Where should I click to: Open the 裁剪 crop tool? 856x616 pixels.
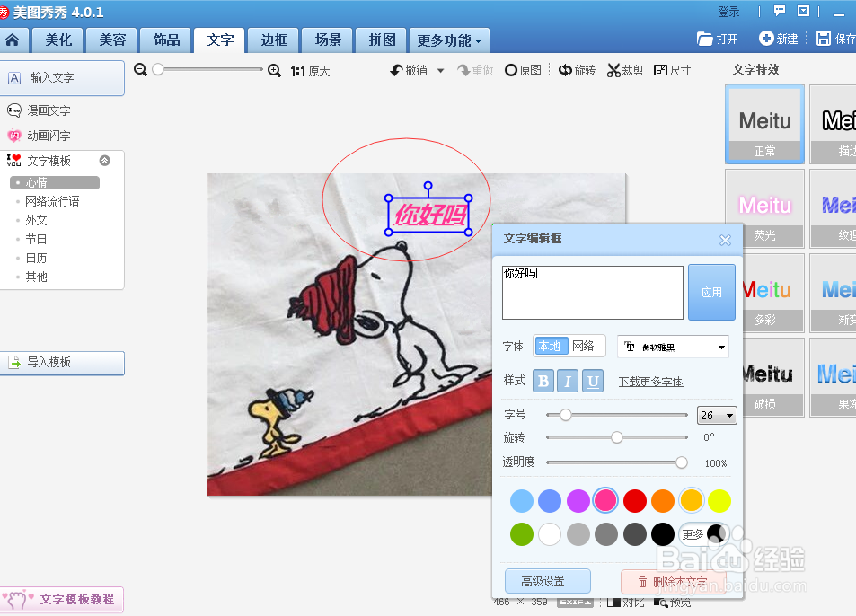[625, 70]
